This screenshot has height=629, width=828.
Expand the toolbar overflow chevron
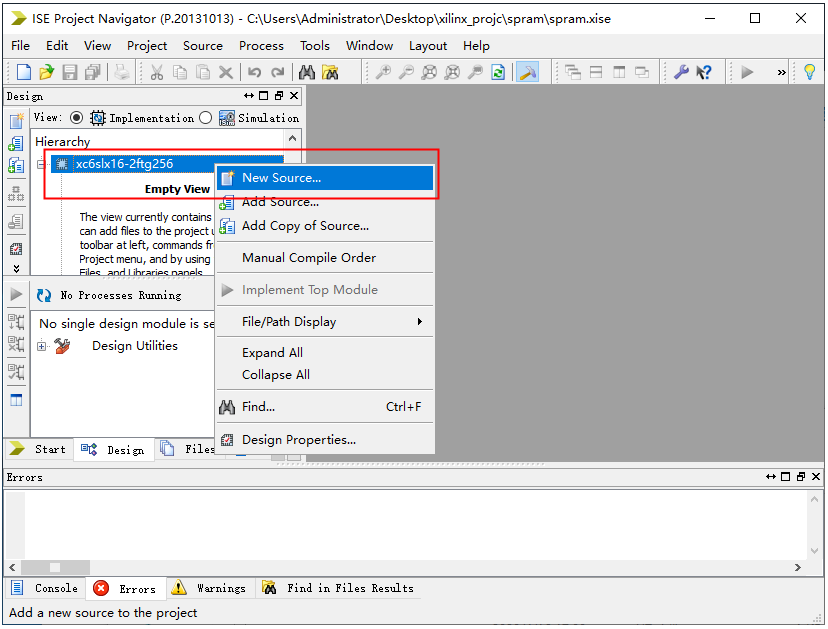tap(781, 72)
